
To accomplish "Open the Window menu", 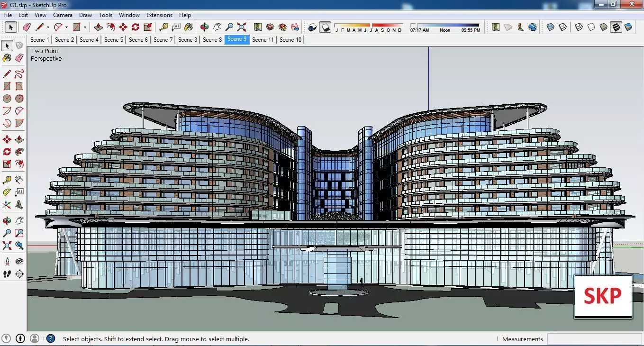I will pyautogui.click(x=129, y=15).
